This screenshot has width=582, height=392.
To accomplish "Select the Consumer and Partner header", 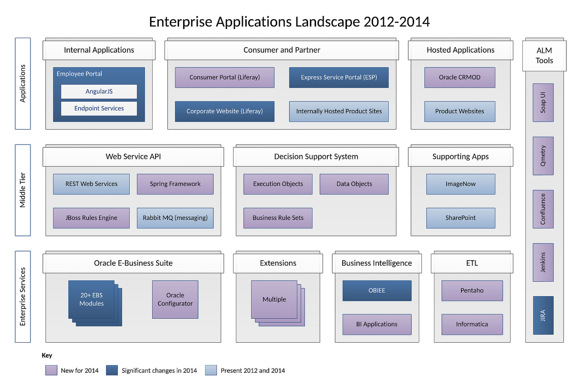I will pyautogui.click(x=282, y=50).
